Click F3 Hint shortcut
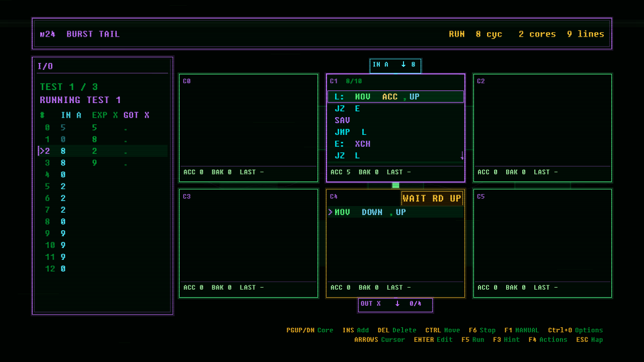644x362 pixels. (506, 339)
